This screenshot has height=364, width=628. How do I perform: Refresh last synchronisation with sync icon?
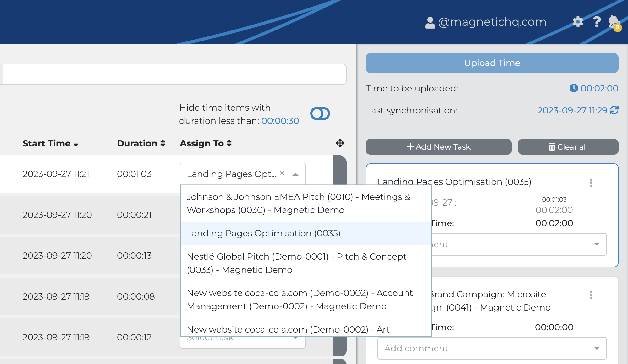[x=614, y=110]
